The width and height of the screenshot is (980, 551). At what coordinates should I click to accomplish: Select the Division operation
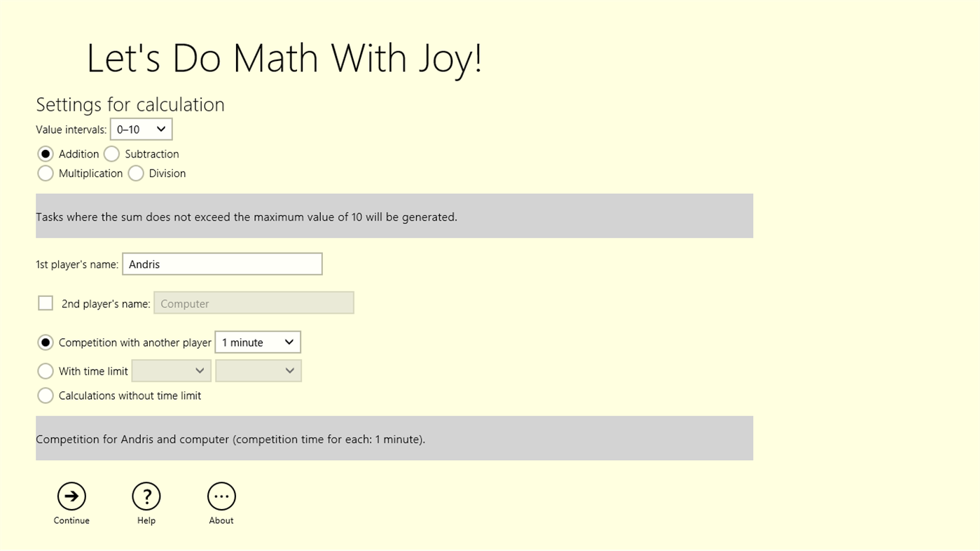pos(136,173)
